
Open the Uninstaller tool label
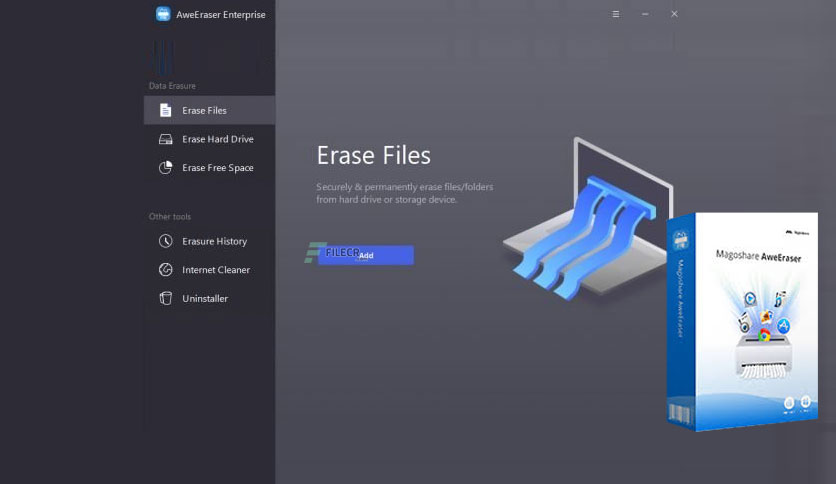click(205, 299)
